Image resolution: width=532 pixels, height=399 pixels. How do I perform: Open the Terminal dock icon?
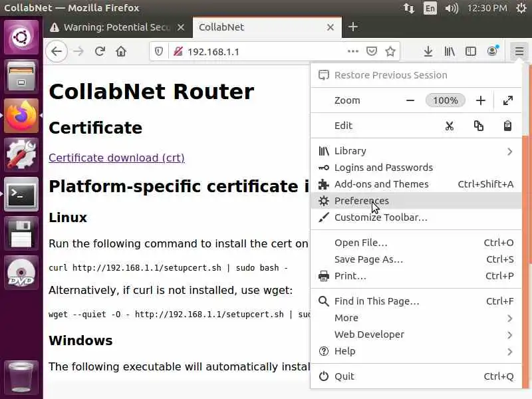21,194
